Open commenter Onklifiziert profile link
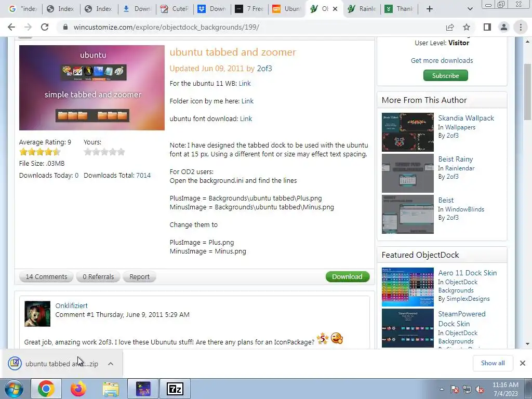This screenshot has width=532, height=399. pos(71,305)
